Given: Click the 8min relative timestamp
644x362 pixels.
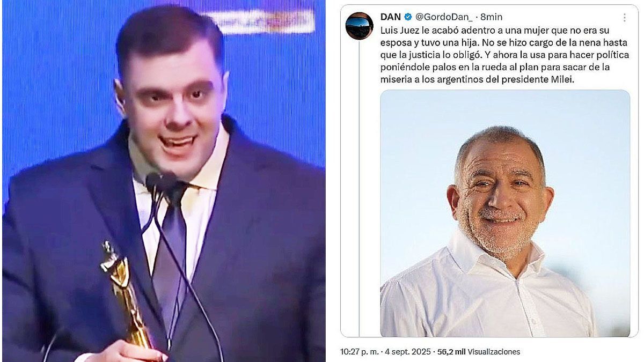Looking at the screenshot, I should point(492,17).
